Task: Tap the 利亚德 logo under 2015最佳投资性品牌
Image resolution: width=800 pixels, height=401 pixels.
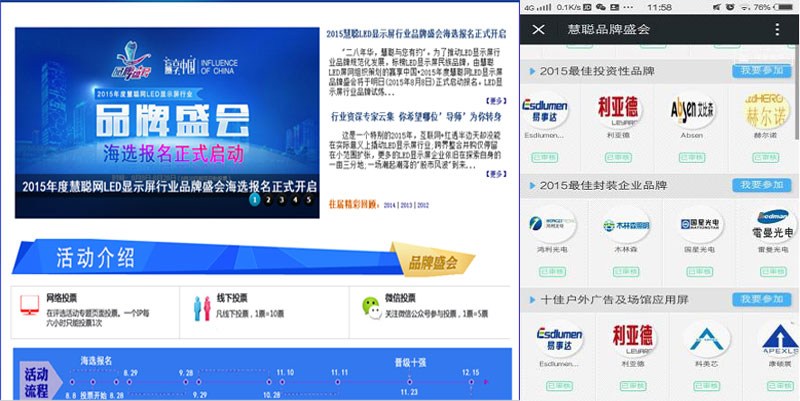Action: click(x=619, y=109)
